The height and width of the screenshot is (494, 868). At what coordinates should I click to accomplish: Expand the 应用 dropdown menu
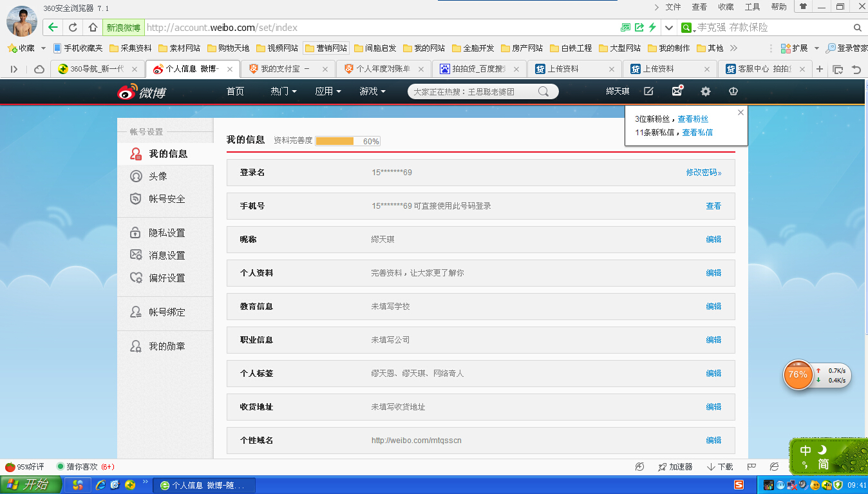(x=328, y=91)
